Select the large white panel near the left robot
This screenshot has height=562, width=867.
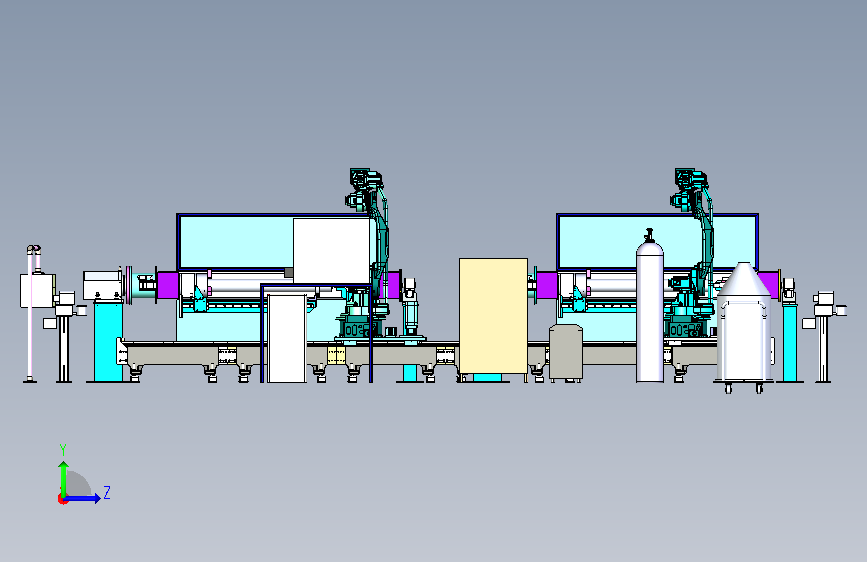(331, 251)
